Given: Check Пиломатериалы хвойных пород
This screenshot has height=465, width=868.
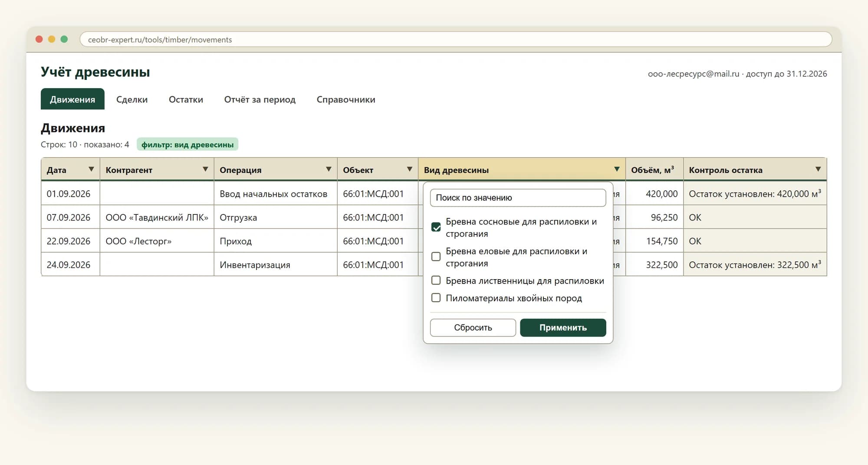Looking at the screenshot, I should [x=436, y=298].
